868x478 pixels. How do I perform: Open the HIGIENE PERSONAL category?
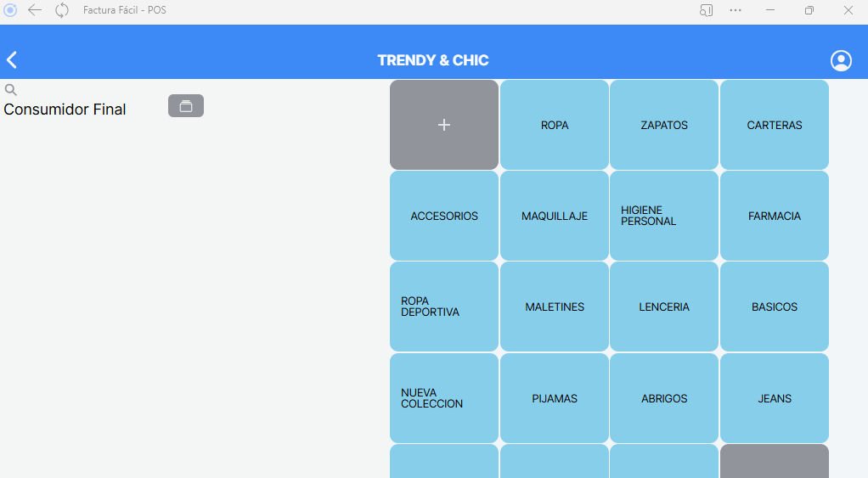[x=664, y=216]
